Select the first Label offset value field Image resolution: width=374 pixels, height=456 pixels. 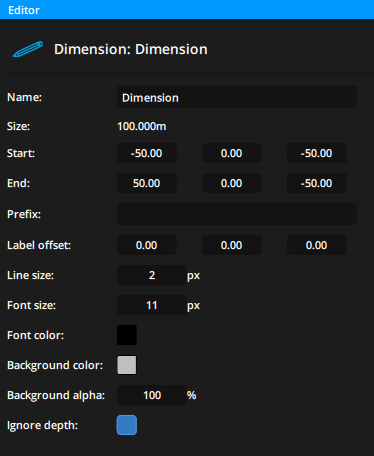(147, 245)
